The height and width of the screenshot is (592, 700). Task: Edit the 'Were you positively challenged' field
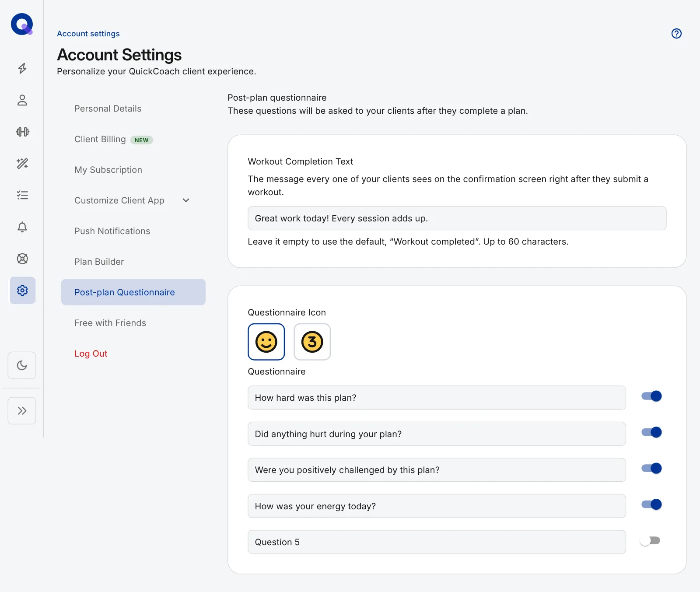(437, 470)
